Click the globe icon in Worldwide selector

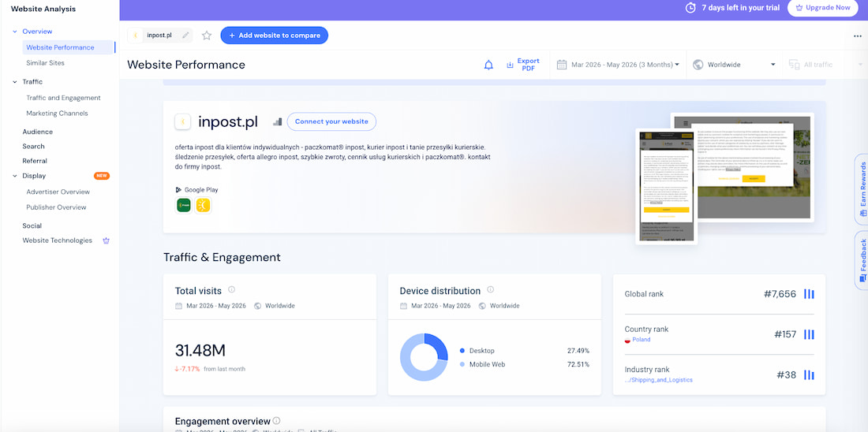tap(698, 65)
